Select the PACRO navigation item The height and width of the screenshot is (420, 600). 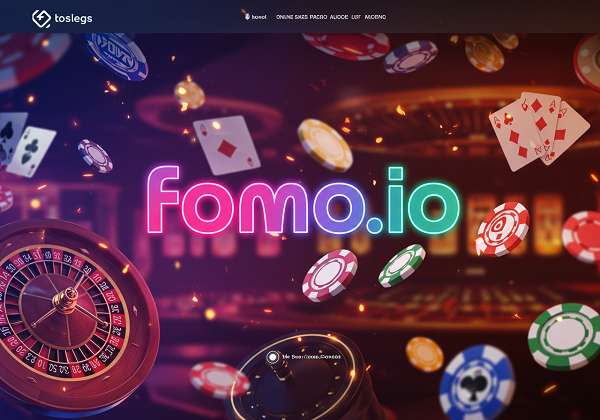coord(318,17)
